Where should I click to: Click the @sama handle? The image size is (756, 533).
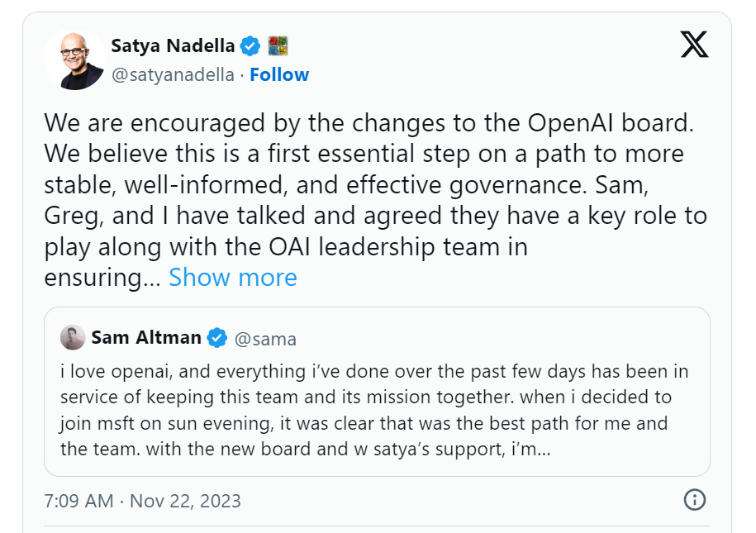tap(266, 339)
